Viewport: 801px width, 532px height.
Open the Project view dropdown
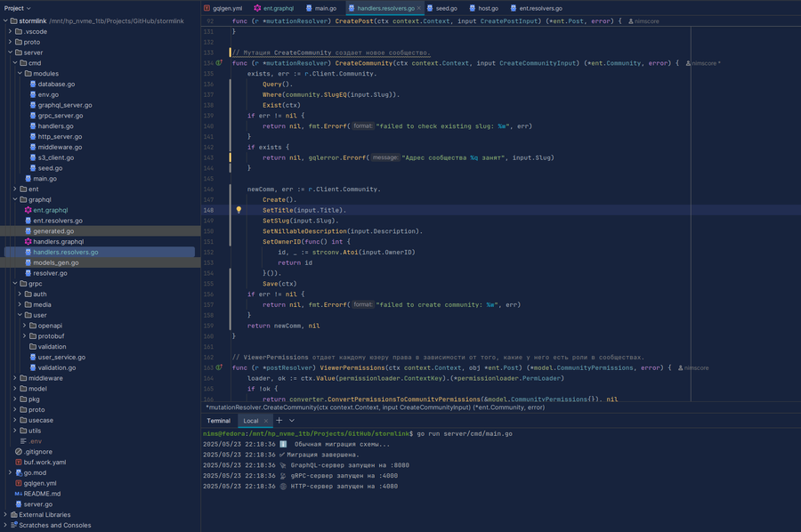(18, 8)
